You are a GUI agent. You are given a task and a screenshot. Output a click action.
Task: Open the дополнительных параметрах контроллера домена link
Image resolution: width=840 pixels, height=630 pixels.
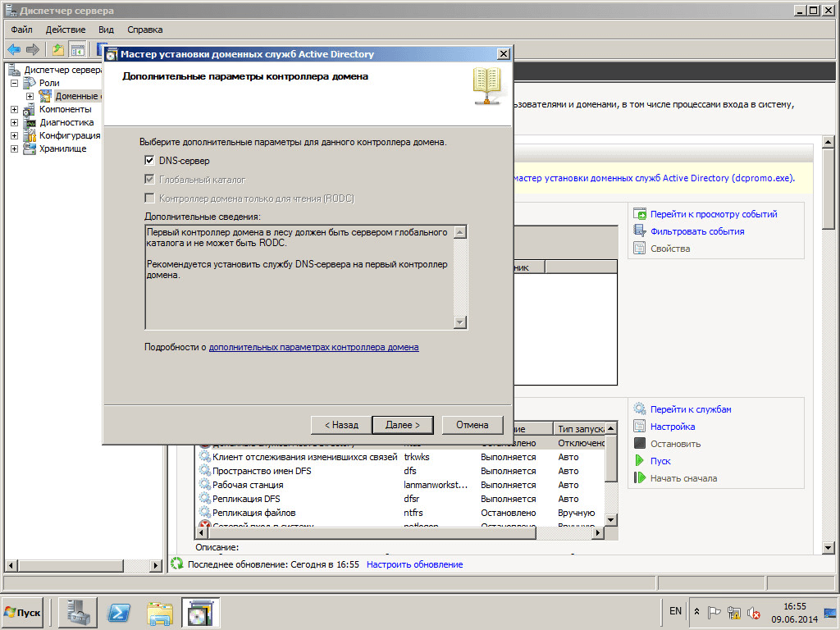pos(313,348)
